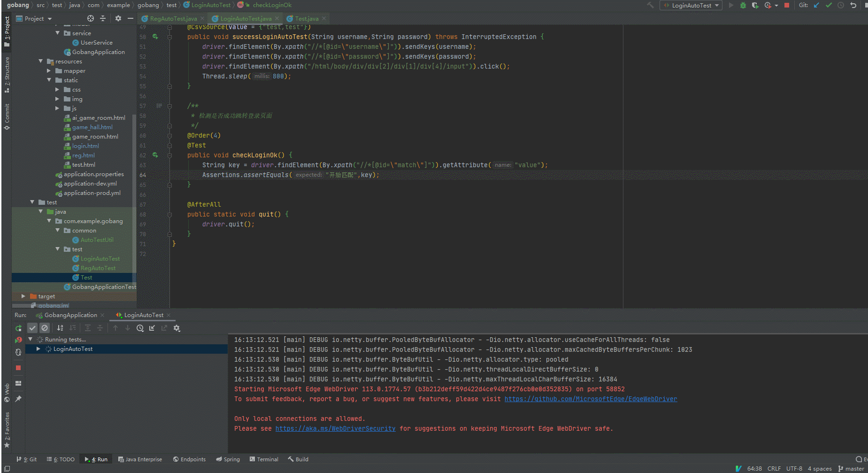Close the LoginAutoTest.java editor tab
868x473 pixels.
tap(277, 19)
